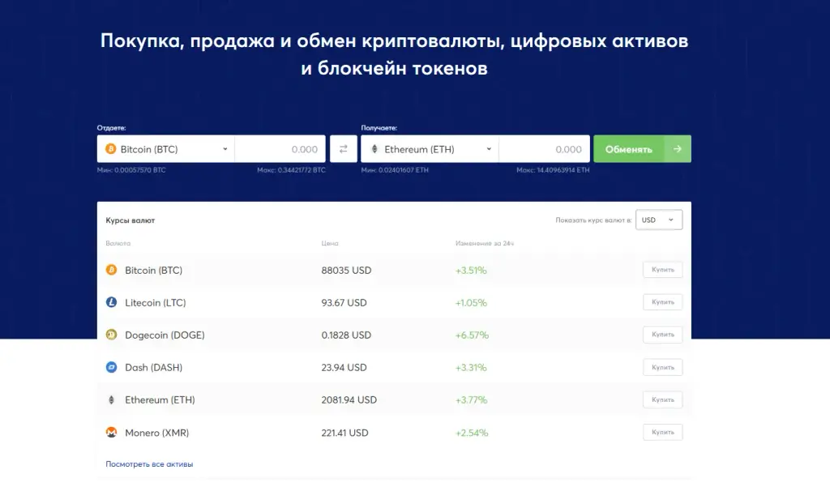Image resolution: width=830 pixels, height=504 pixels.
Task: Click the 88035 USD price
Action: point(346,270)
